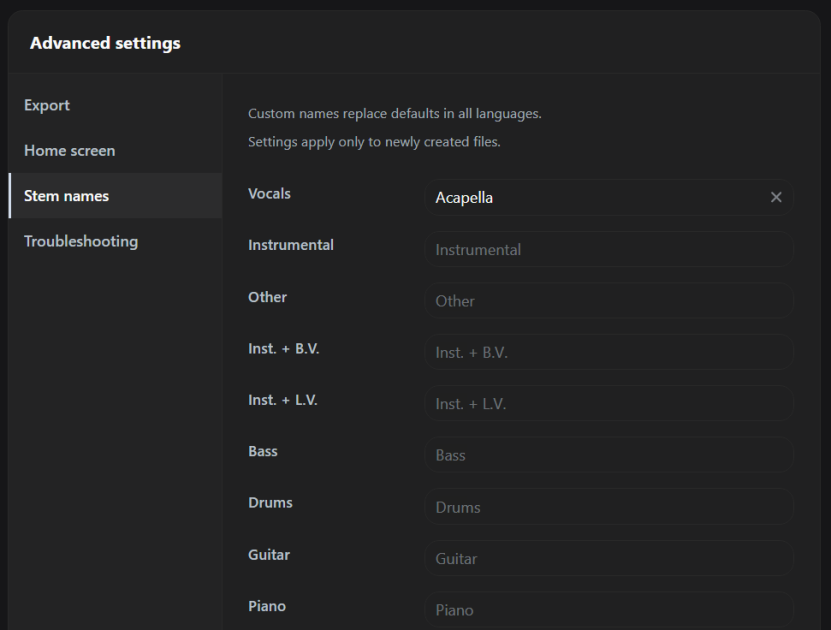Focus the Guitar stem name field
Screen dimensions: 831x630
[609, 558]
